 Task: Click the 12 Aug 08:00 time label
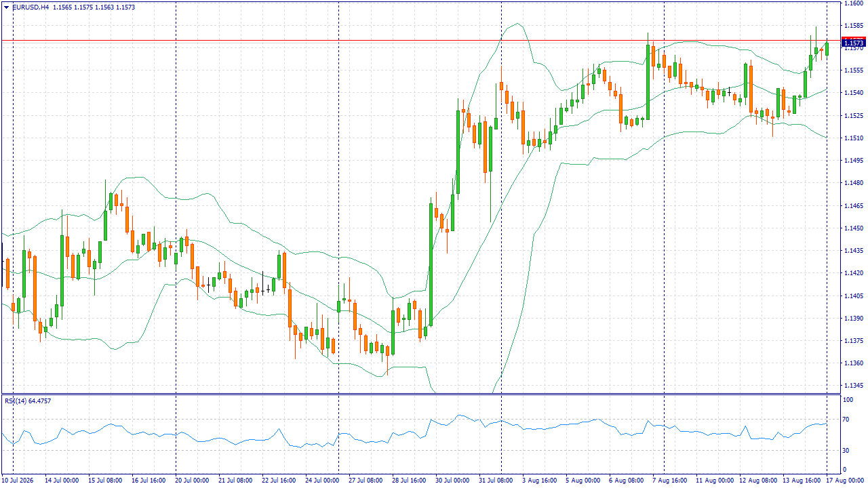pos(759,481)
